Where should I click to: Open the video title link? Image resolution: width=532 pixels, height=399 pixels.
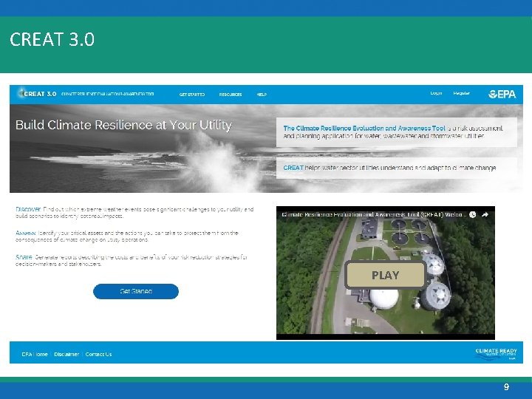374,214
